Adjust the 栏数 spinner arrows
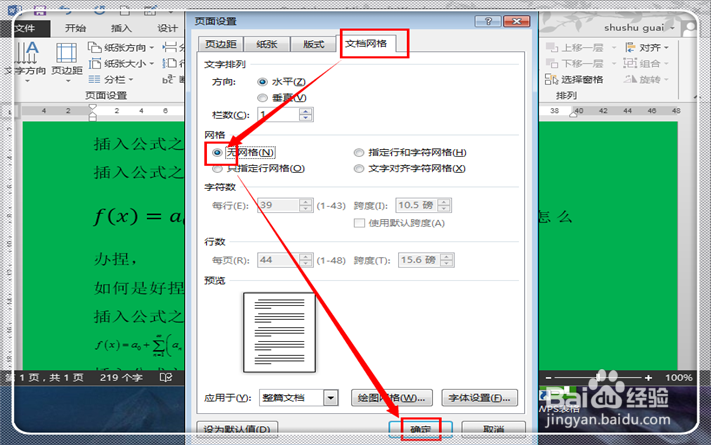Image resolution: width=711 pixels, height=445 pixels. [x=306, y=115]
